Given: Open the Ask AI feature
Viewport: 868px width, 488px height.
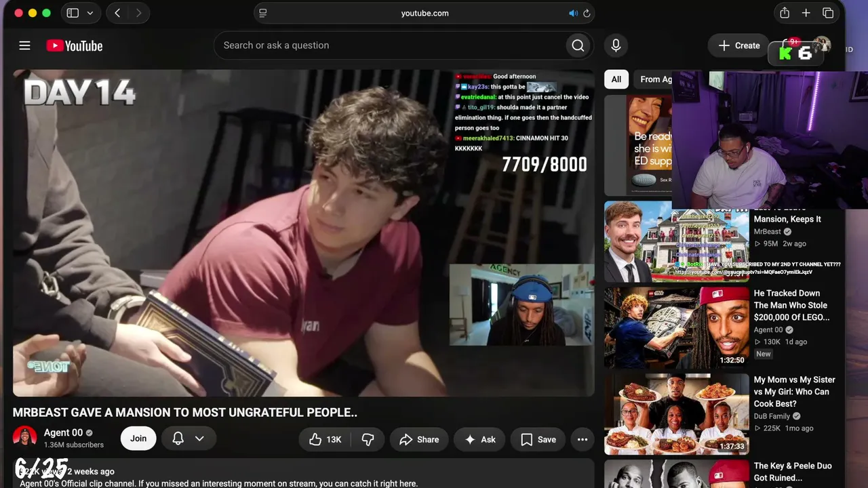Looking at the screenshot, I should (479, 439).
